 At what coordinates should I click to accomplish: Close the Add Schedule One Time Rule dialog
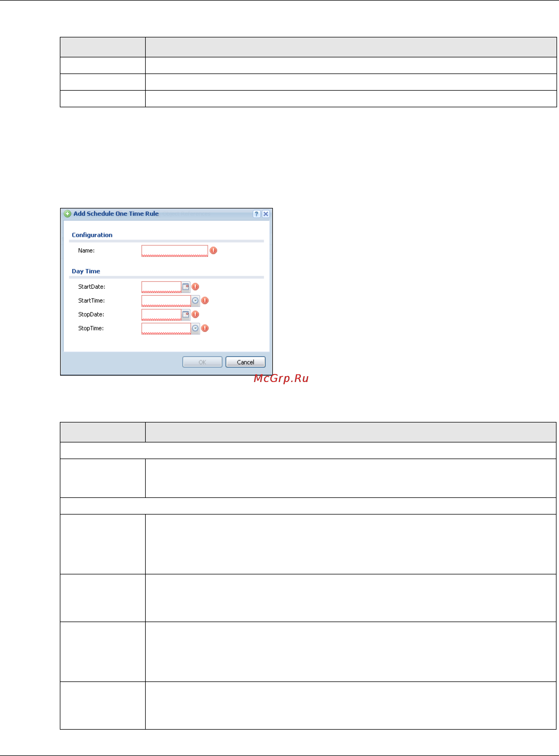[266, 214]
